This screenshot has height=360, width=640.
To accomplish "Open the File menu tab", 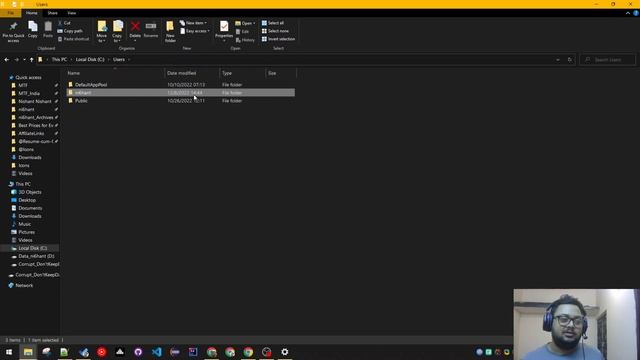I will click(x=11, y=13).
